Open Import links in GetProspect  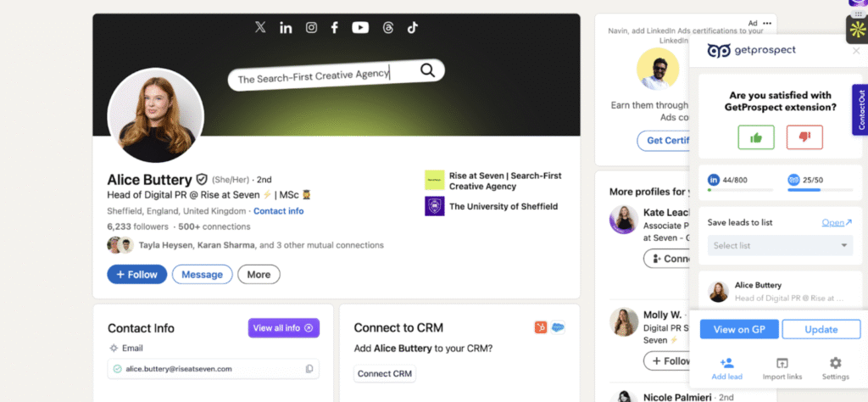(782, 369)
